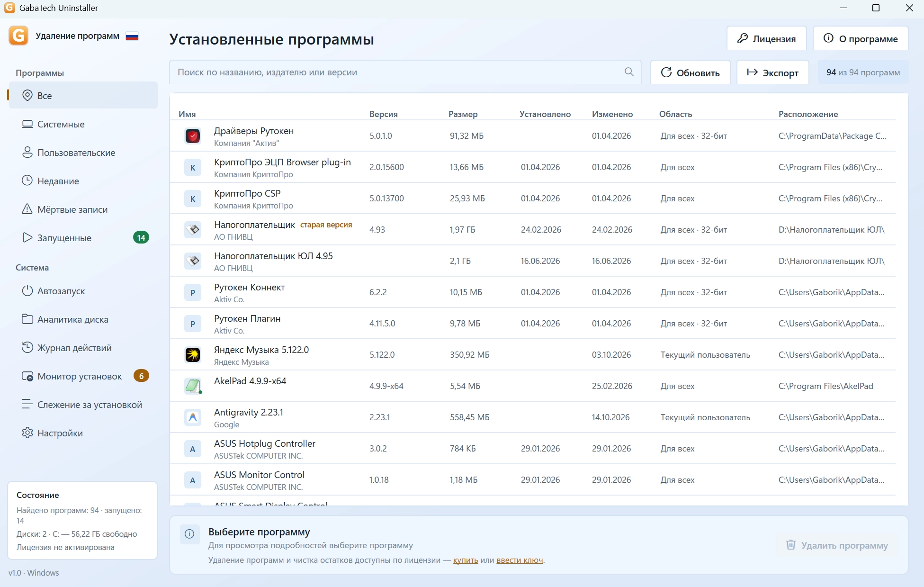This screenshot has height=587, width=924.
Task: Click the Налогоплательщик 4.93 row icon
Action: tap(193, 230)
